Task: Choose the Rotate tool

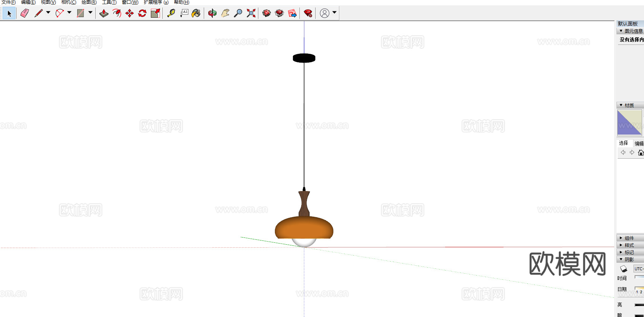Action: [142, 14]
